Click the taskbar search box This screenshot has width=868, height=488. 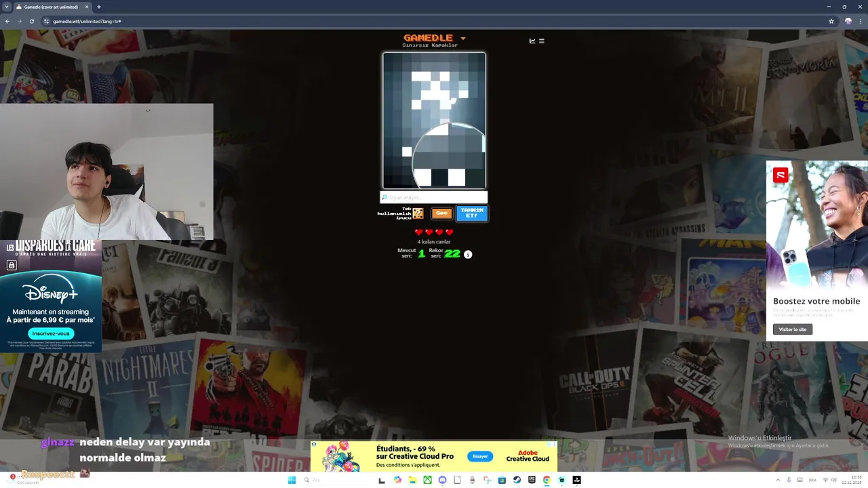click(339, 480)
